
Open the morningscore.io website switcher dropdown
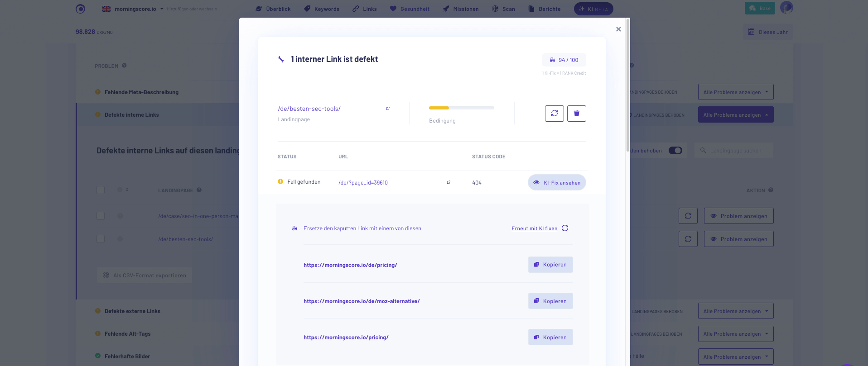[133, 9]
